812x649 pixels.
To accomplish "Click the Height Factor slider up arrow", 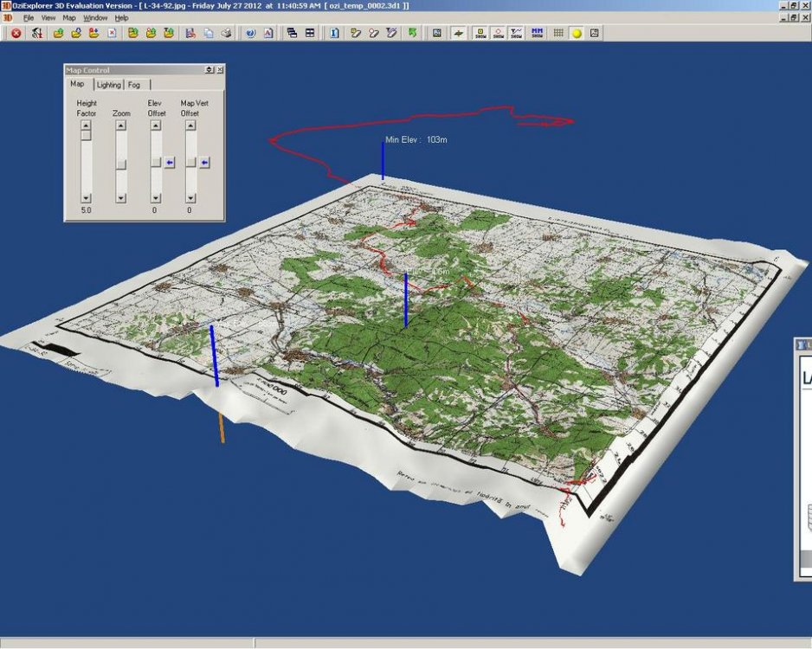I will click(x=86, y=125).
